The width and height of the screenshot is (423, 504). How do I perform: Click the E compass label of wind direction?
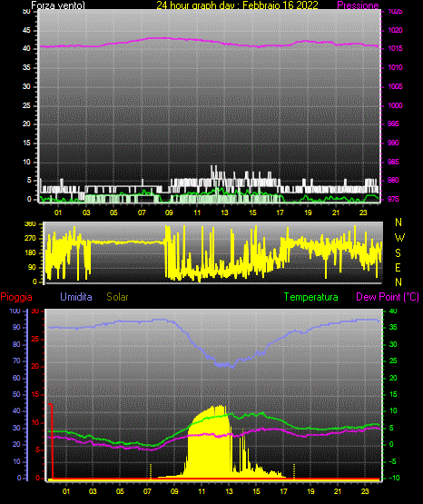coord(398,268)
